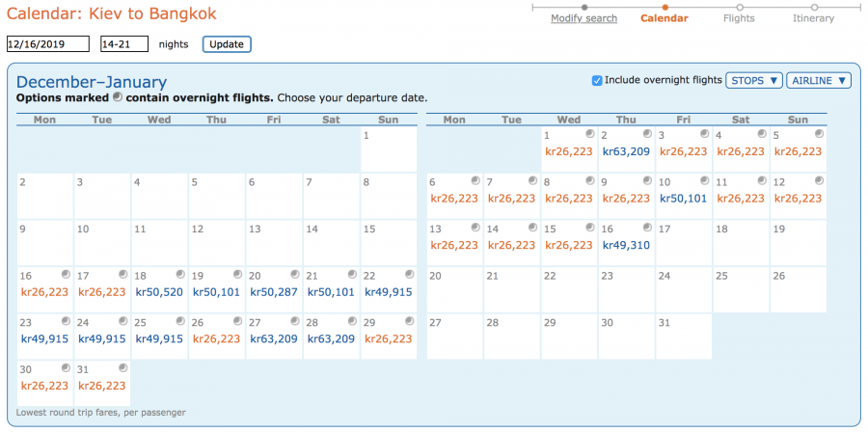The image size is (868, 432).
Task: Click the Flights progress step circle
Action: (x=739, y=8)
